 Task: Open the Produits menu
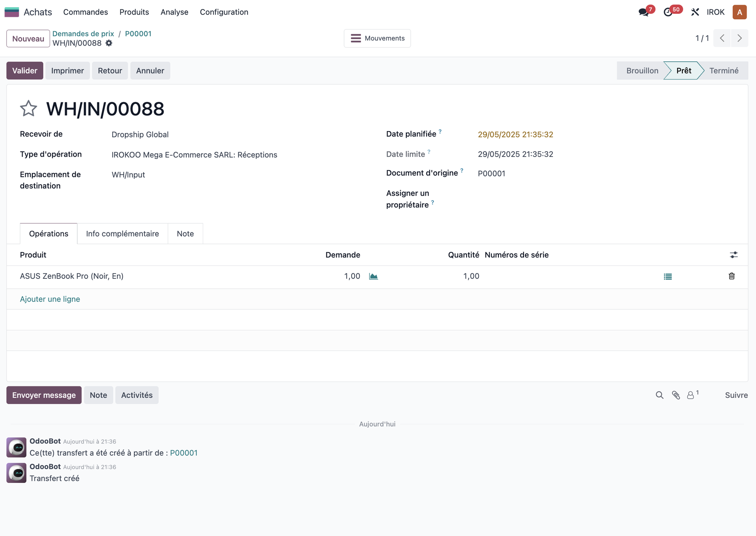click(x=134, y=12)
